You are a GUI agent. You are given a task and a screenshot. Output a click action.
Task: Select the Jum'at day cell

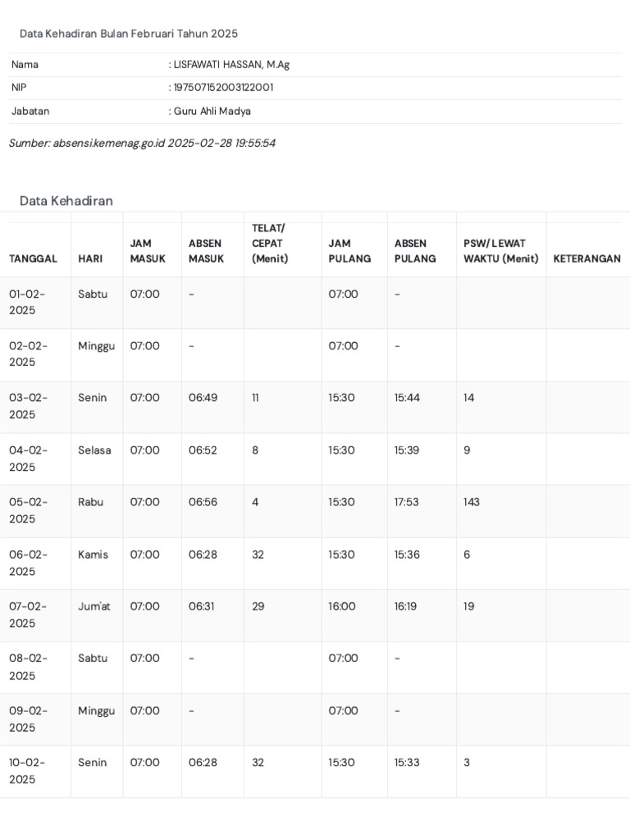pos(94,606)
